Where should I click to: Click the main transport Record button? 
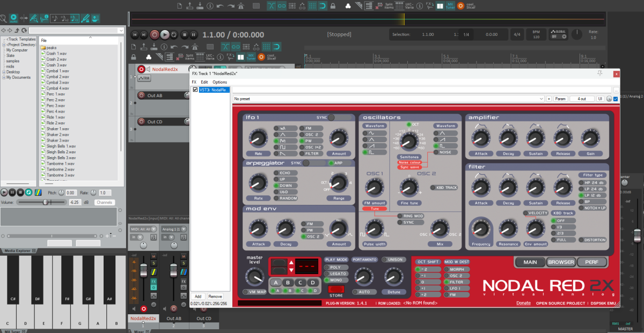[x=155, y=34]
